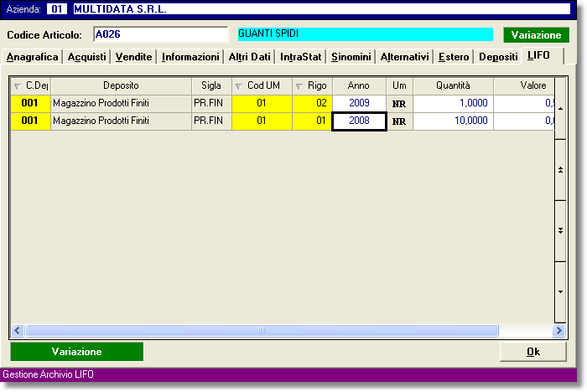The height and width of the screenshot is (392, 587).
Task: Select the Depositi tab
Action: pos(498,57)
